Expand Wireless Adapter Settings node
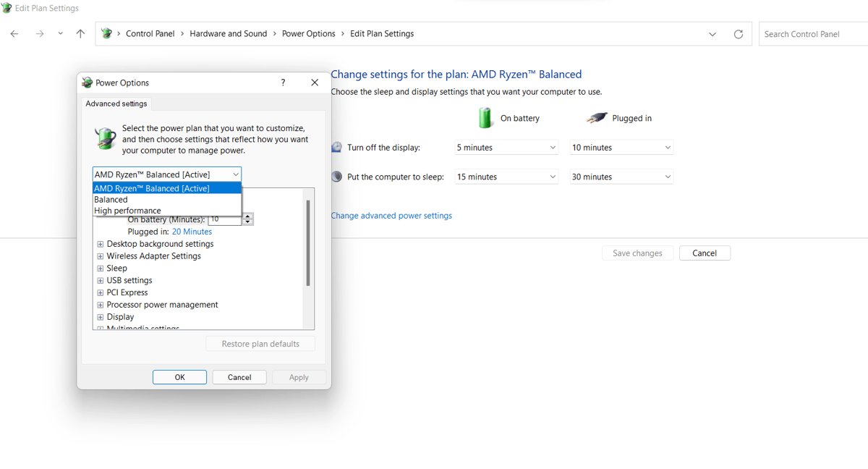The width and height of the screenshot is (868, 469). [101, 256]
